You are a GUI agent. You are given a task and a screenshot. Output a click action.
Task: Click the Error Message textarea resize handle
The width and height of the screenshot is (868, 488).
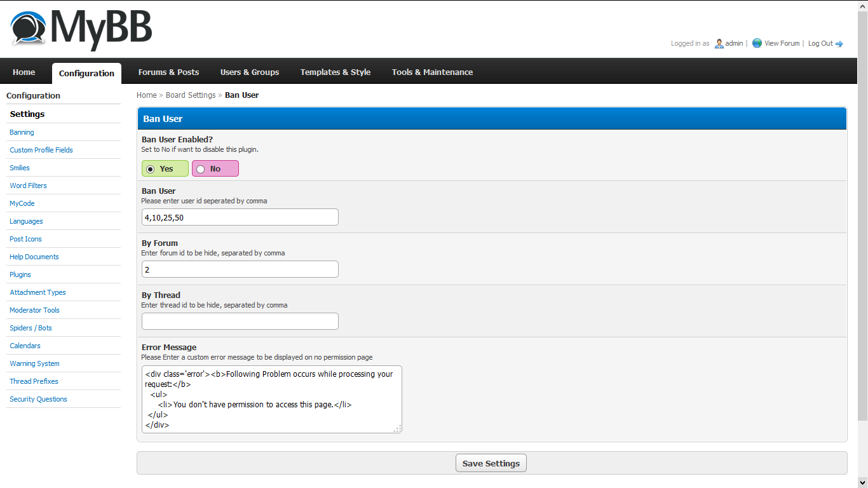point(398,429)
